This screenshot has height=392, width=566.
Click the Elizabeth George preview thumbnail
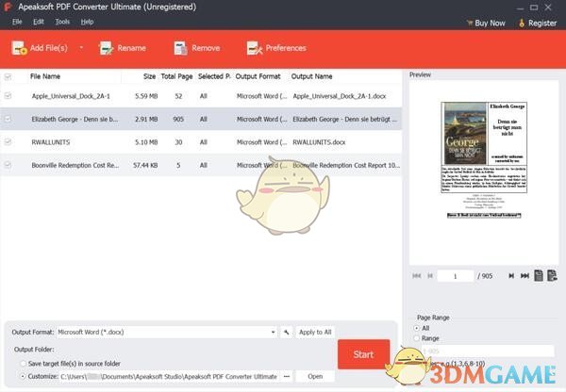[x=484, y=160]
